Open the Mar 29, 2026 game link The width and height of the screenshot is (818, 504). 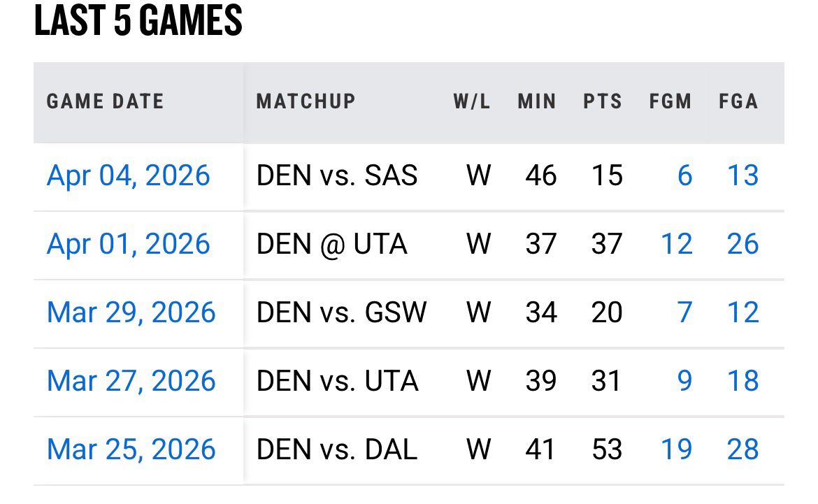[x=131, y=312]
